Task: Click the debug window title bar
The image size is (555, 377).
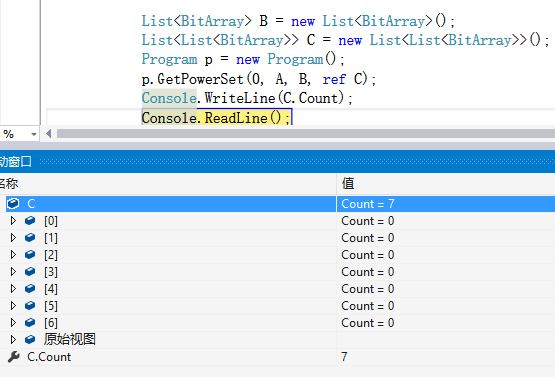Action: point(278,162)
